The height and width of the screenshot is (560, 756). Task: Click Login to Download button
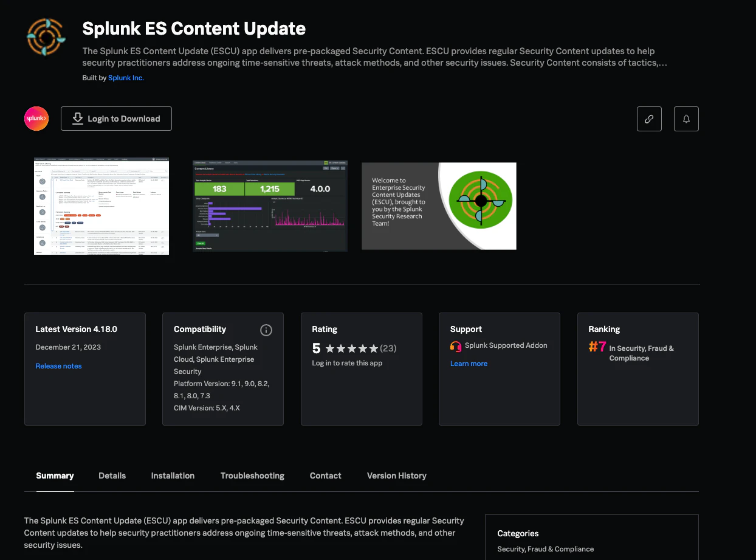[x=116, y=119]
